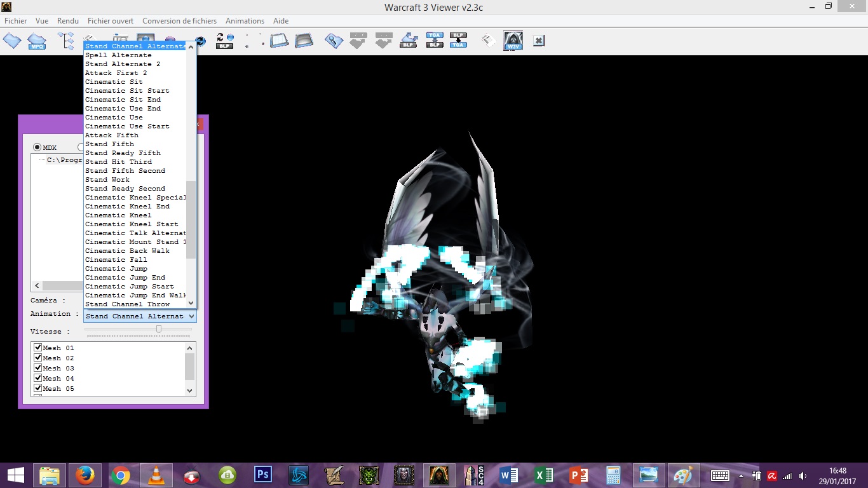Choose 'Cinematic Back Walk' animation

point(135,251)
